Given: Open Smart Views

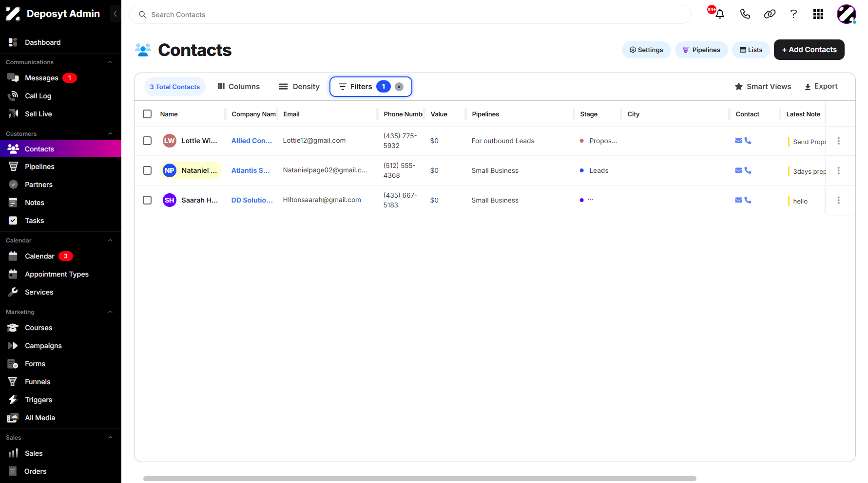Looking at the screenshot, I should tap(763, 87).
